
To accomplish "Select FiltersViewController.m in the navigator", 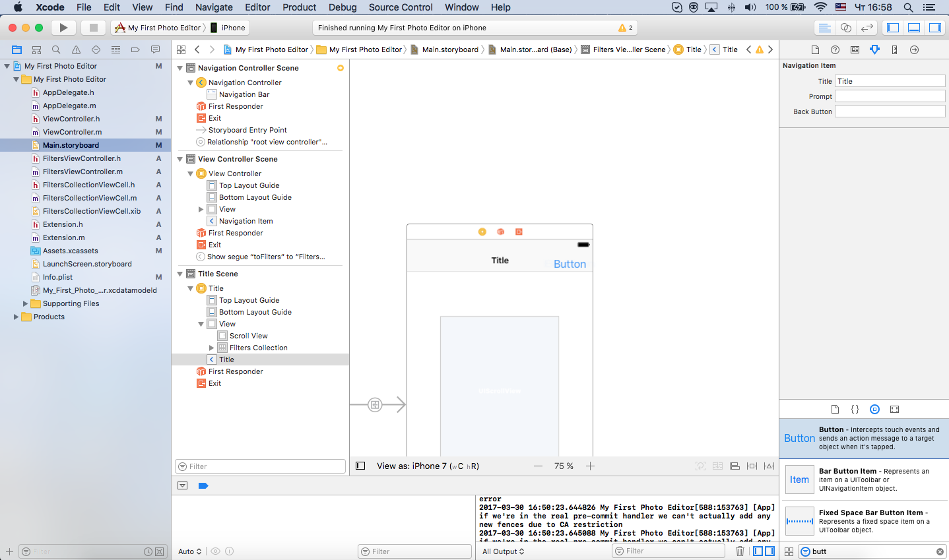I will click(82, 171).
